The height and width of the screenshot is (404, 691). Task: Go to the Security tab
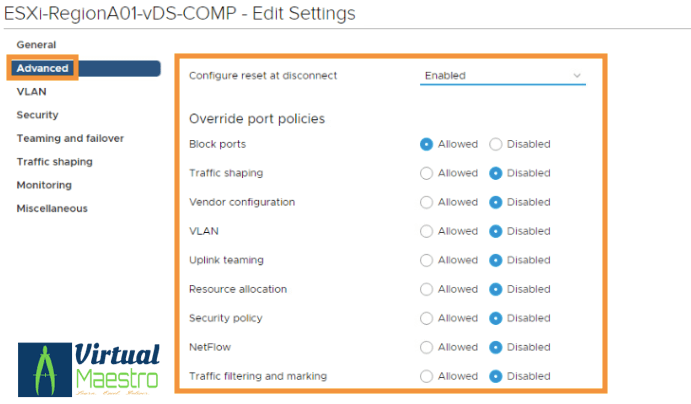[x=37, y=115]
